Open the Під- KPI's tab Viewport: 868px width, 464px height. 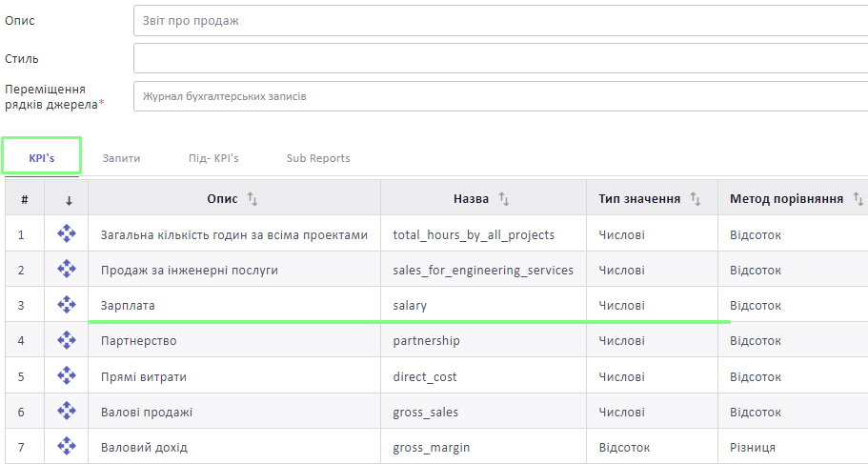[x=213, y=158]
